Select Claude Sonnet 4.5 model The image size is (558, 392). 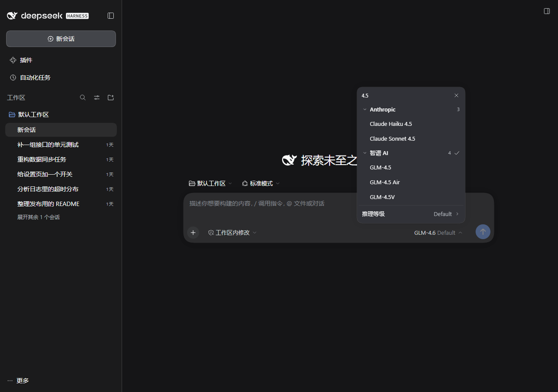point(411,139)
